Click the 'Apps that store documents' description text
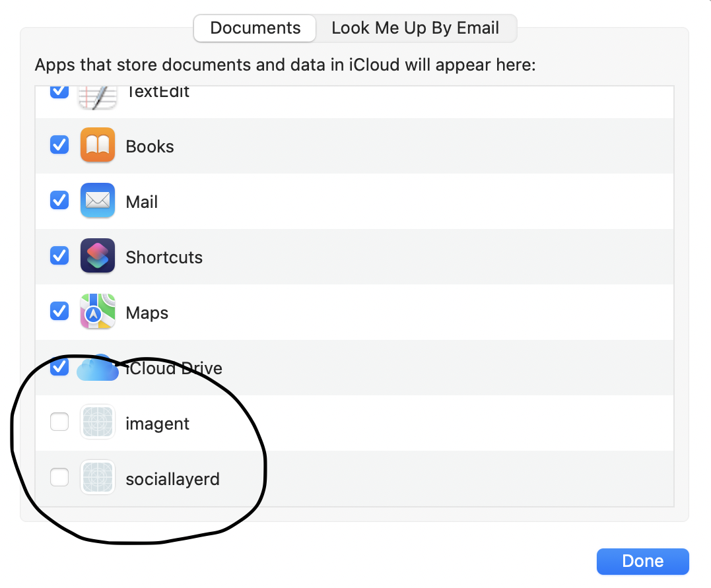The image size is (711, 588). coord(285,65)
